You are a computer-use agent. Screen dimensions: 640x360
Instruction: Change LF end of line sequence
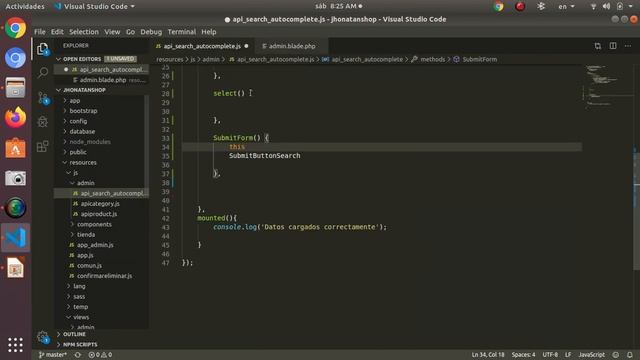coord(568,355)
